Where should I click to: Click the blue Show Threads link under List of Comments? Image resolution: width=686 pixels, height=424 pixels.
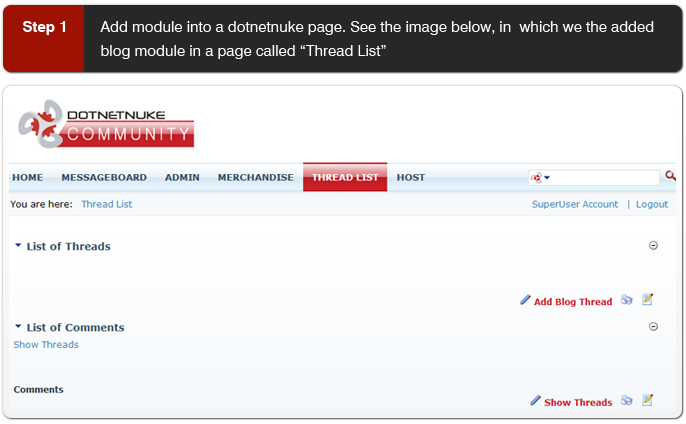coord(46,345)
